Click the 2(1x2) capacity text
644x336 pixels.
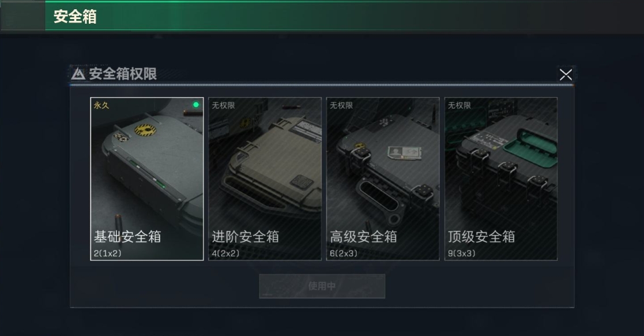tap(108, 253)
